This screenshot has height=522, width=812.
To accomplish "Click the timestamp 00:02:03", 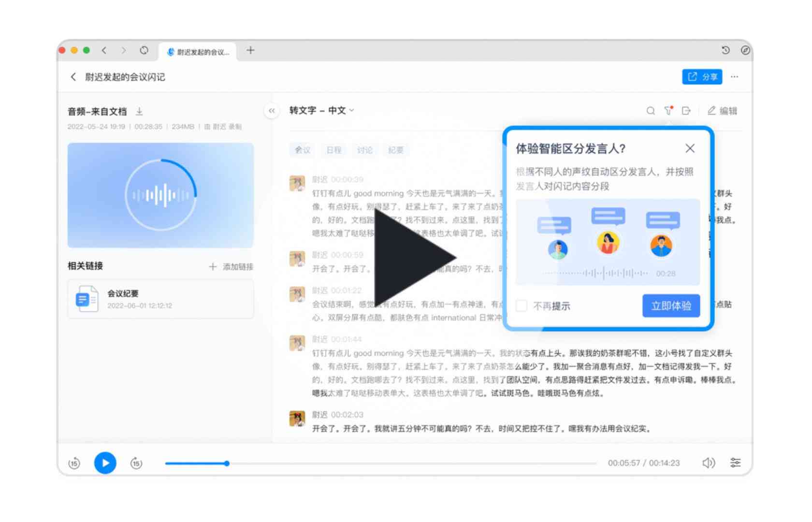I will 347,415.
